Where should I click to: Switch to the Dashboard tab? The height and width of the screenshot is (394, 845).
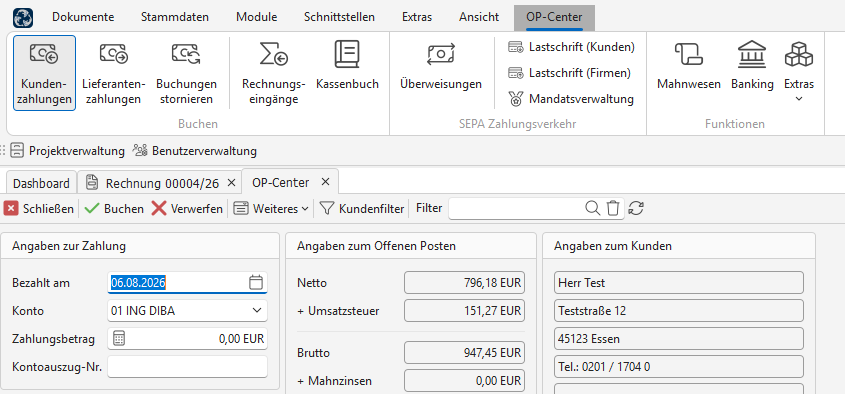41,183
